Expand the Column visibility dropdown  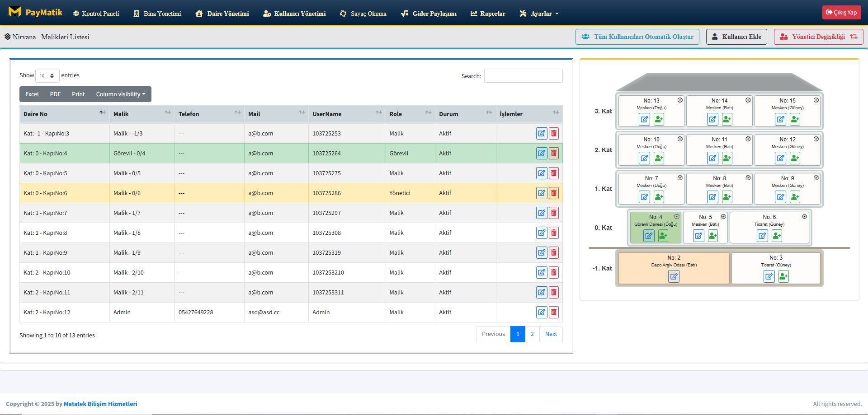tap(120, 94)
